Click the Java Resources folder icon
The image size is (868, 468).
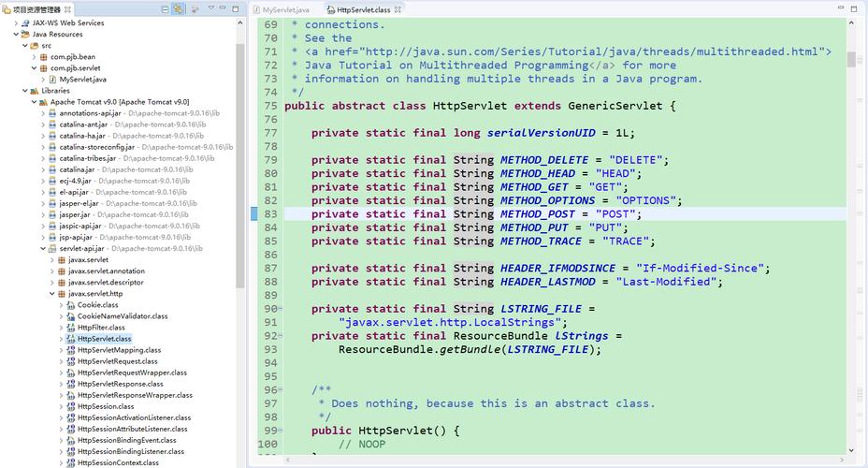(x=25, y=35)
